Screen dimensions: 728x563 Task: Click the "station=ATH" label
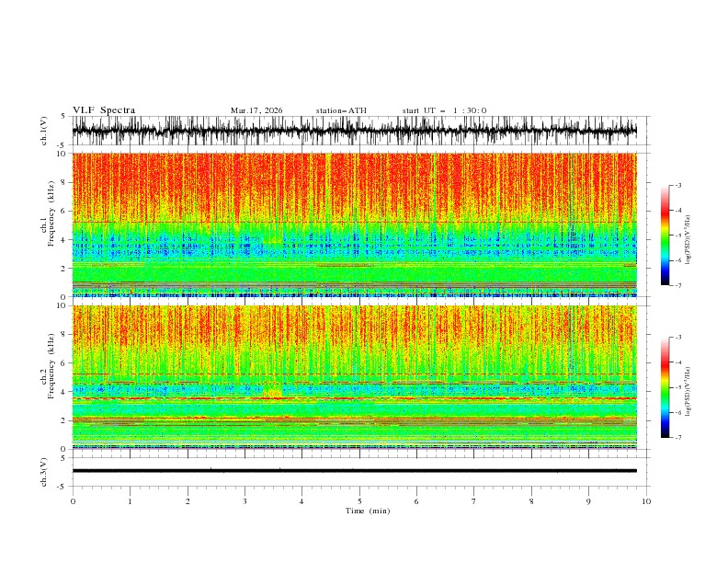coord(341,110)
